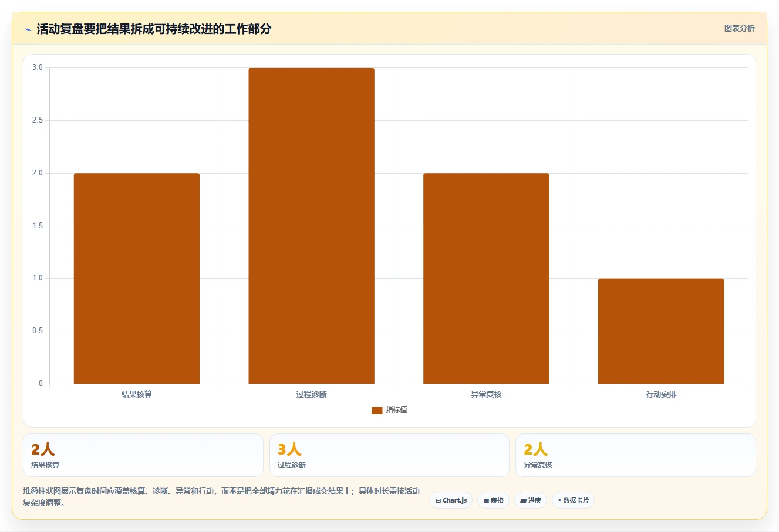Click the 结果核算 x-axis label
This screenshot has width=779, height=532.
(x=137, y=394)
